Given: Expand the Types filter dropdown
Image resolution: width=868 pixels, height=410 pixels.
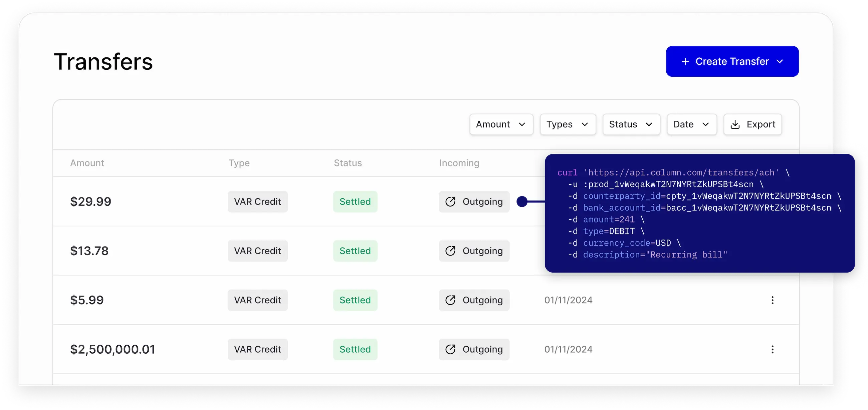Looking at the screenshot, I should 568,124.
